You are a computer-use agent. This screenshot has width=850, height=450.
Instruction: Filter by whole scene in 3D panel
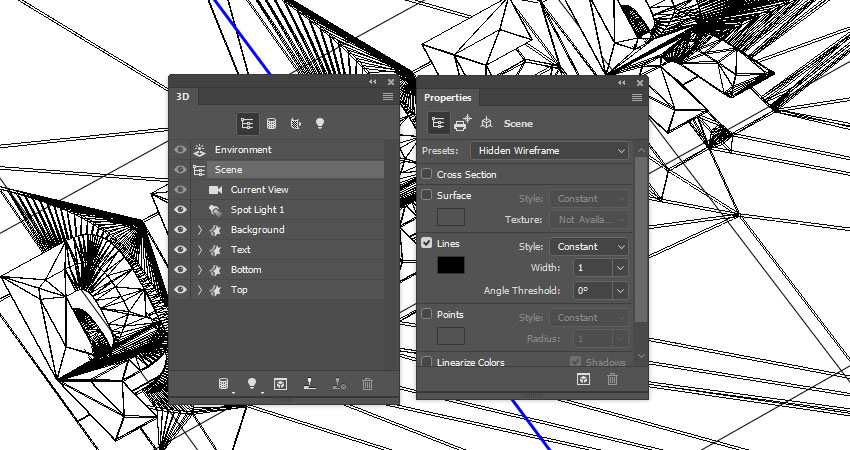point(247,124)
